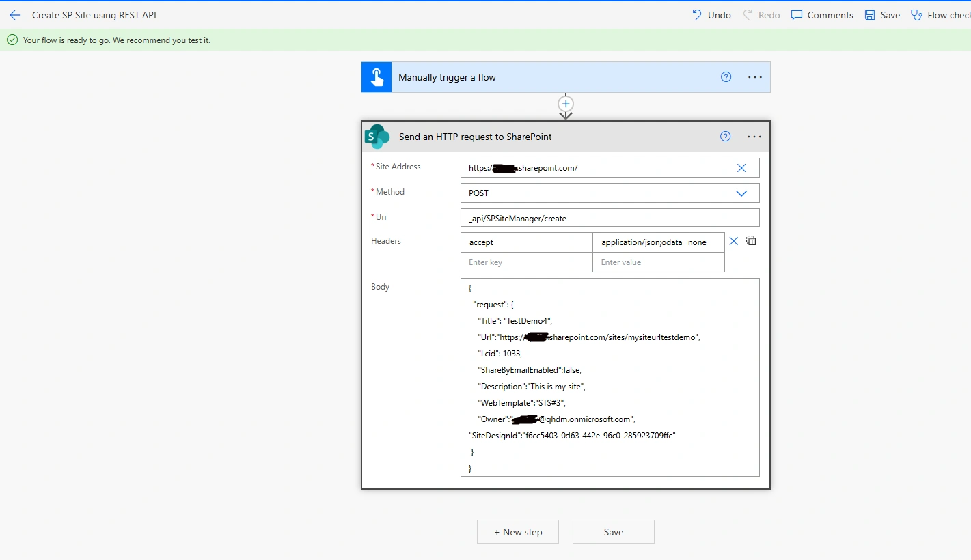Click the empty Enter key field

point(526,262)
